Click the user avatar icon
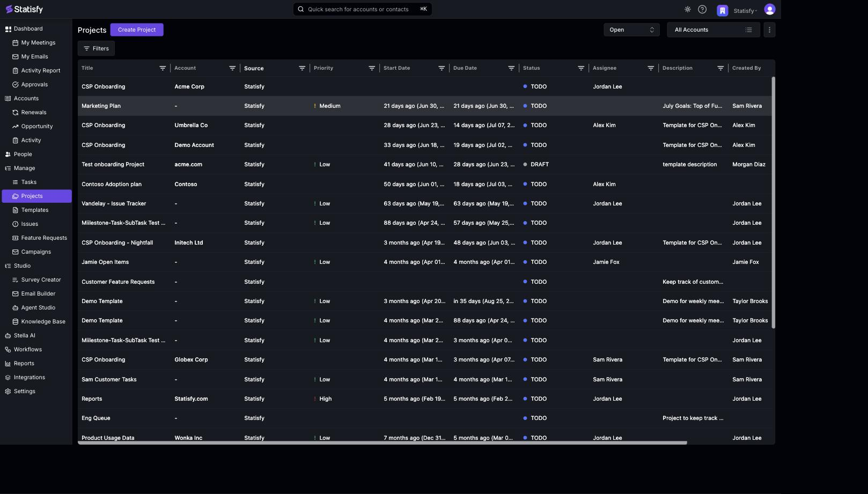Image resolution: width=868 pixels, height=494 pixels. click(770, 10)
